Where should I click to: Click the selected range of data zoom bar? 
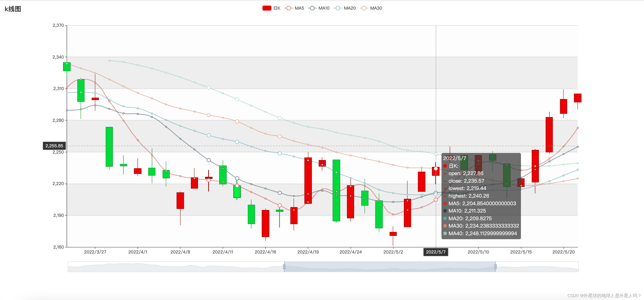click(x=390, y=267)
